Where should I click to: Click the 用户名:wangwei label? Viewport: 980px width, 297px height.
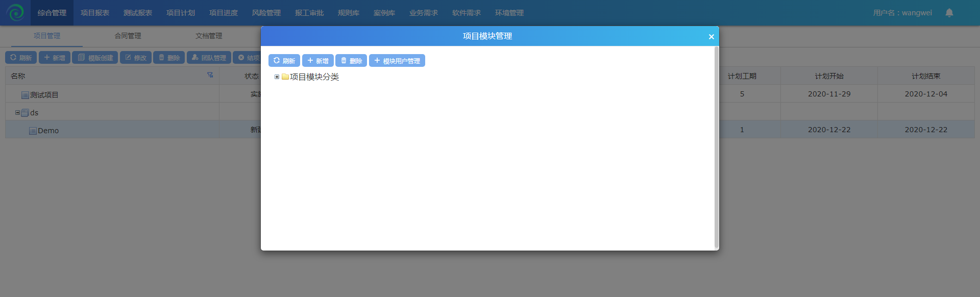coord(902,13)
